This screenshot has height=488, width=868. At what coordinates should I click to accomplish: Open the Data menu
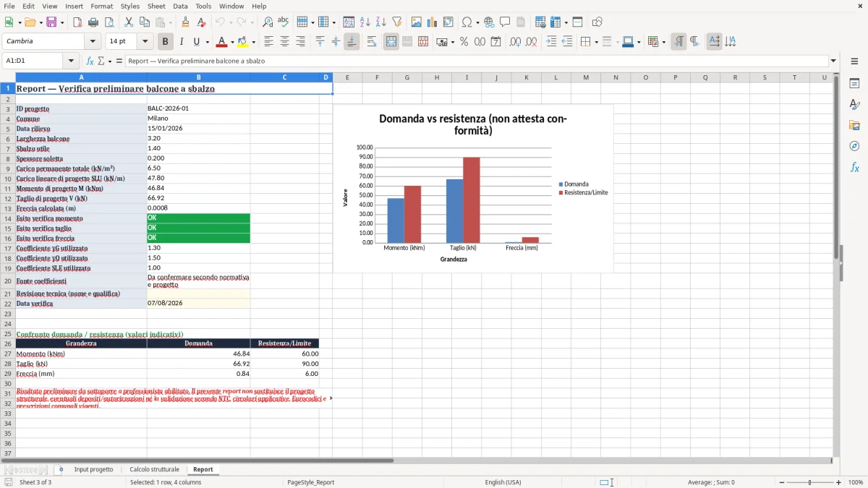pos(180,6)
